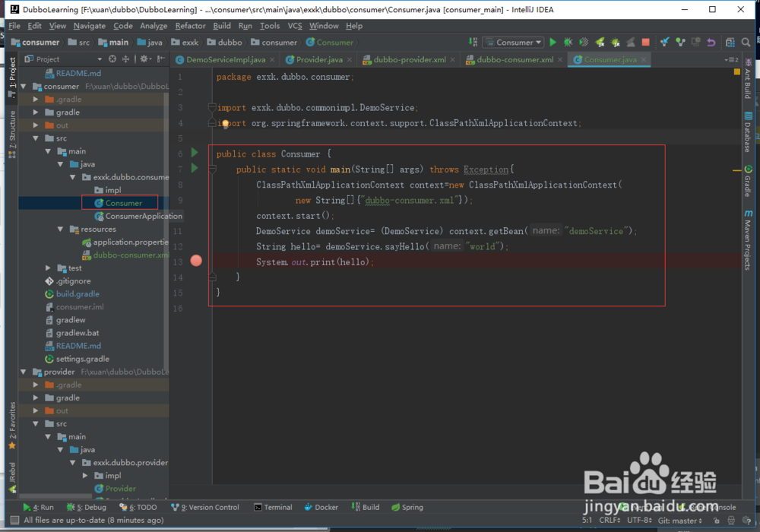Stop the running process with red square
The width and height of the screenshot is (760, 532).
pyautogui.click(x=645, y=43)
